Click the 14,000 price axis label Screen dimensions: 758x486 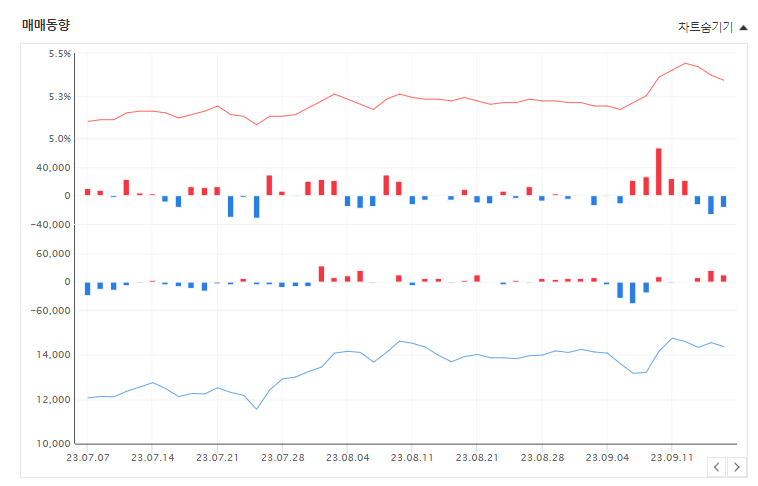pyautogui.click(x=53, y=355)
